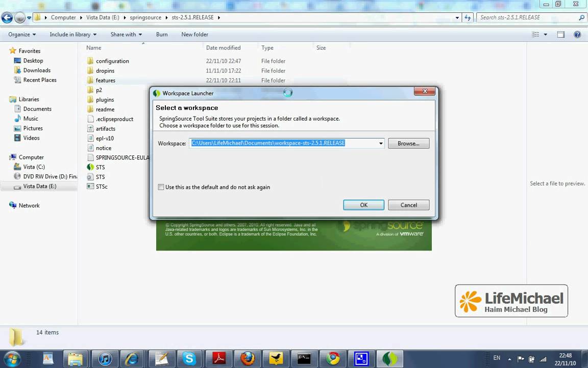Viewport: 588px width, 368px height.
Task: Click the Vista Data (E:) breadcrumb segment
Action: (103, 17)
